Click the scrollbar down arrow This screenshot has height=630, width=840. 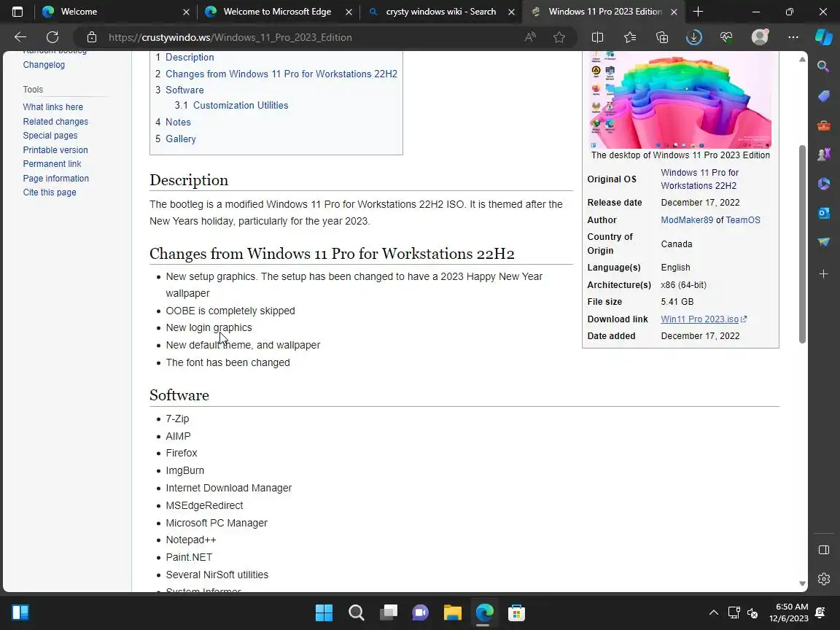802,583
